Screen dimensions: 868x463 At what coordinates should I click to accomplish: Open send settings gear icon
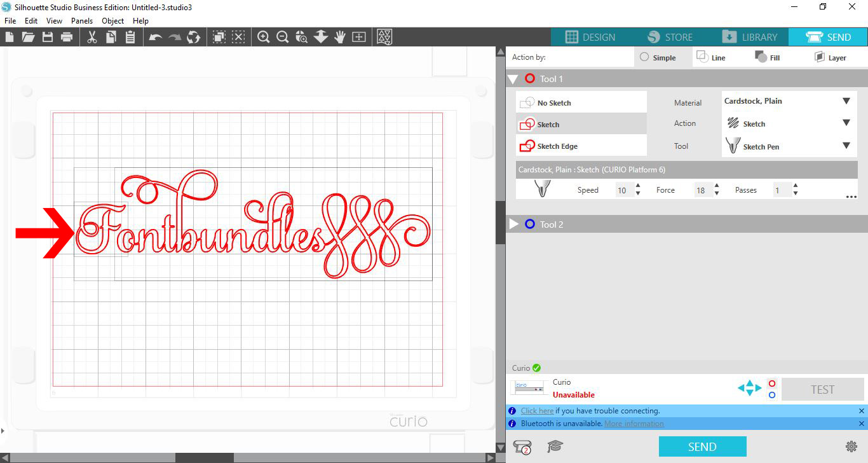tap(851, 446)
